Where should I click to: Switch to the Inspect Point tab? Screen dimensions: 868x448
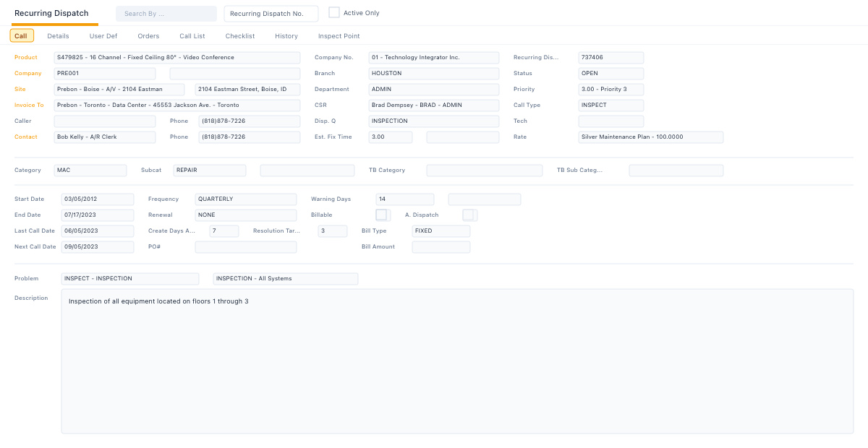(339, 35)
